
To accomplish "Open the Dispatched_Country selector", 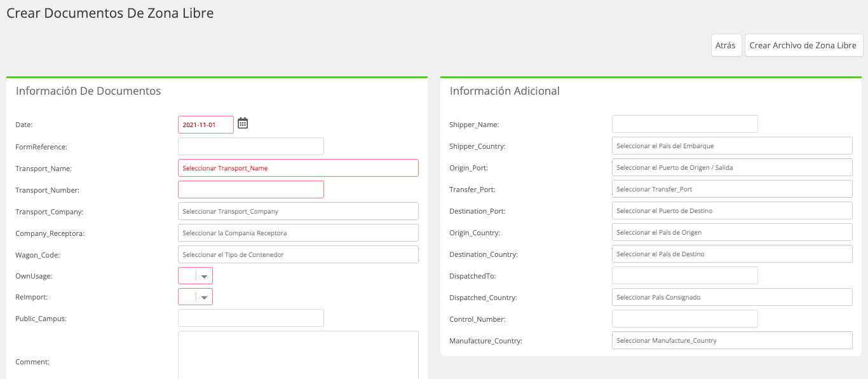I will (x=732, y=297).
